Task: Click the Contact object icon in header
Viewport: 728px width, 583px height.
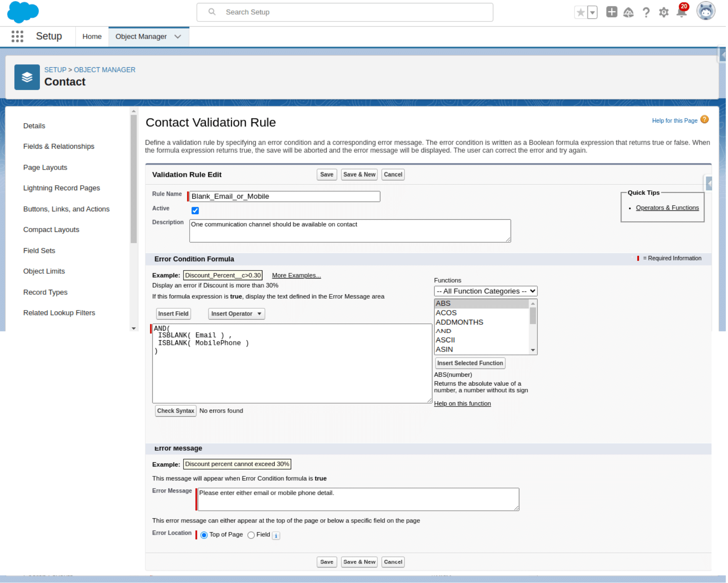Action: [27, 77]
